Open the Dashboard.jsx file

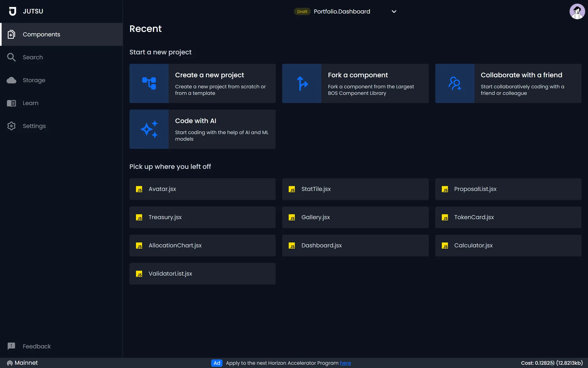[x=355, y=246]
